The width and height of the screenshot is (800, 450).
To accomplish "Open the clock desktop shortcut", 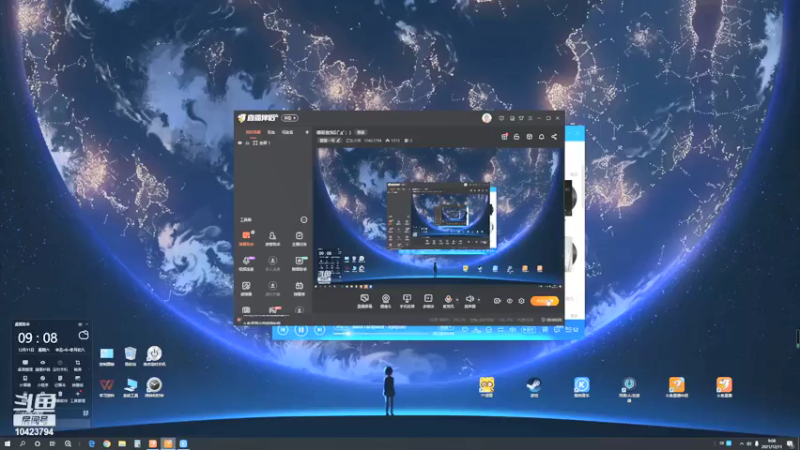I will coord(154,387).
